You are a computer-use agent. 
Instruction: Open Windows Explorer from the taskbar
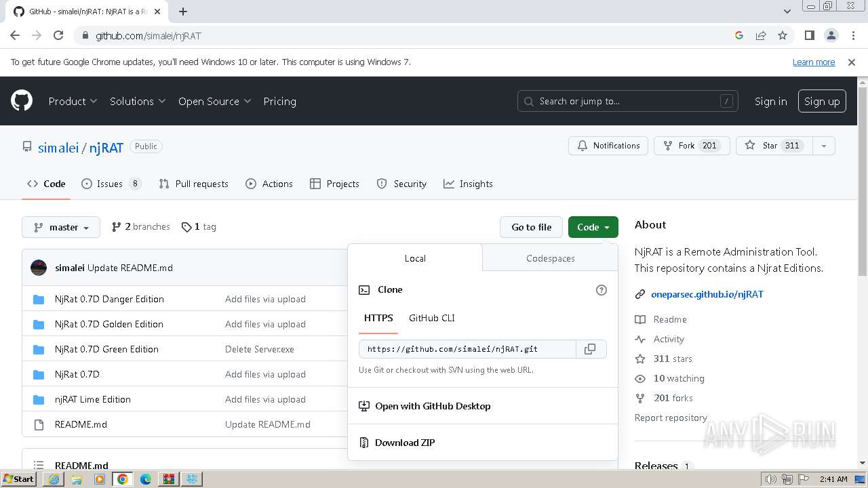77,479
